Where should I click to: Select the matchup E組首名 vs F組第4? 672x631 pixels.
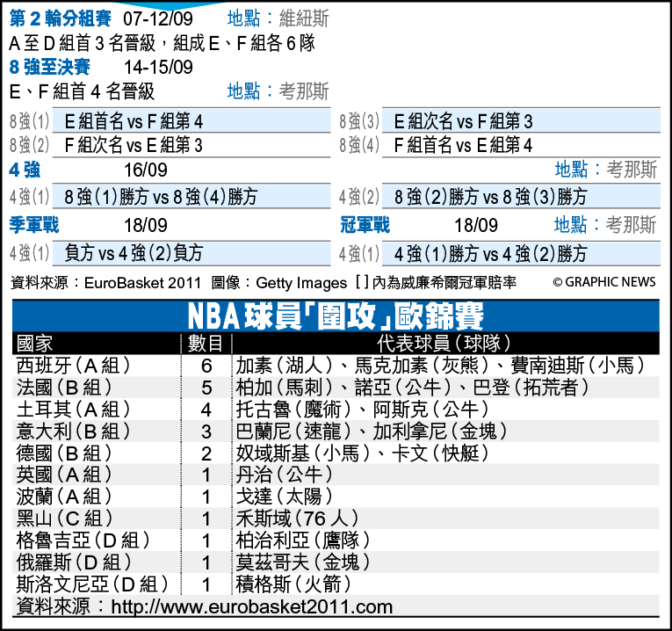coord(134,121)
